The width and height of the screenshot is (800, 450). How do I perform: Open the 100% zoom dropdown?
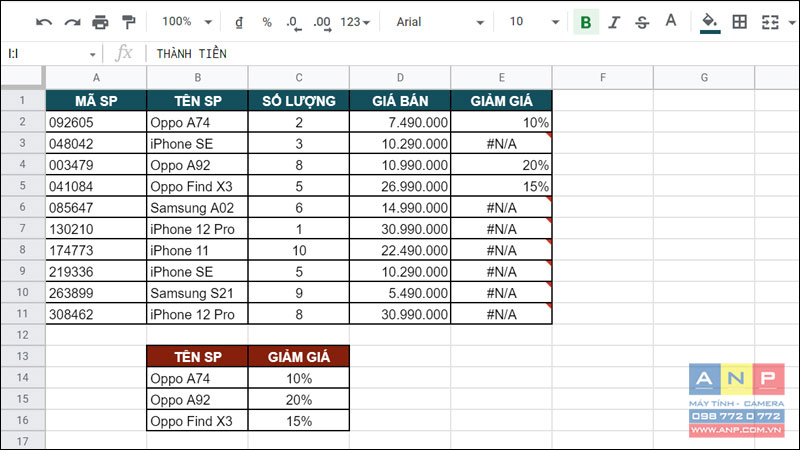tap(187, 22)
